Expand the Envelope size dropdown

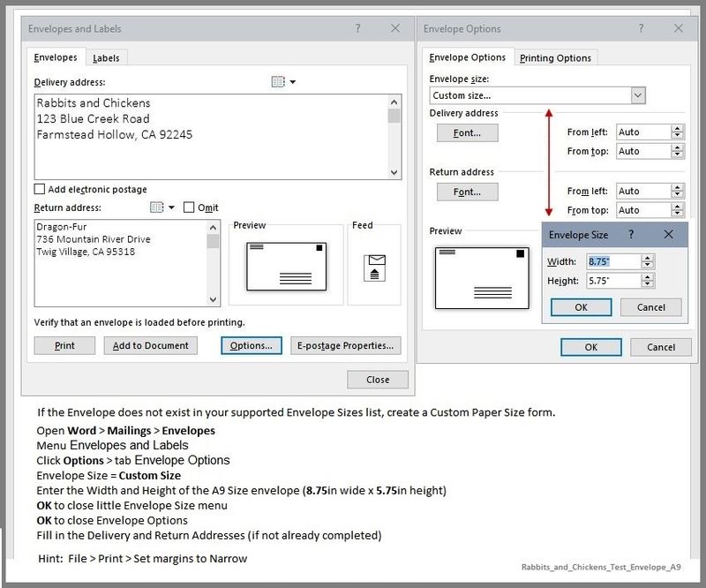point(638,95)
